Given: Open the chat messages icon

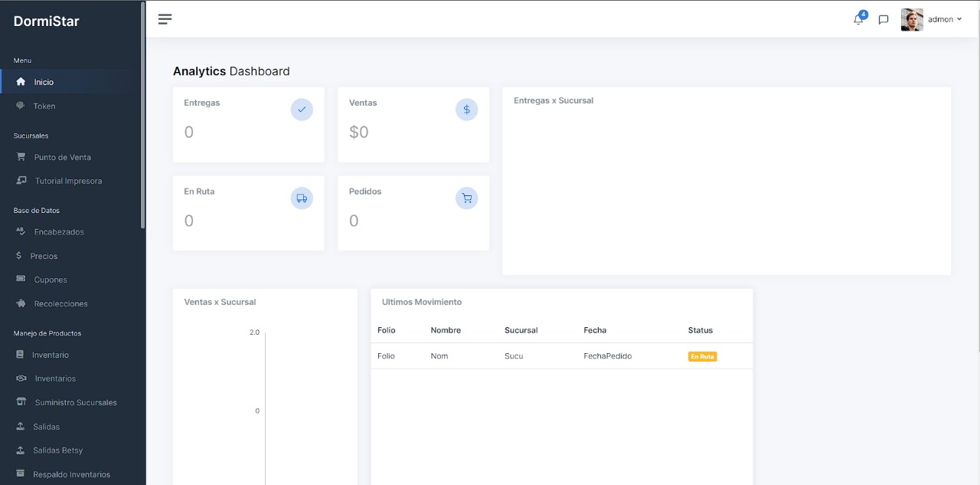Looking at the screenshot, I should point(884,20).
